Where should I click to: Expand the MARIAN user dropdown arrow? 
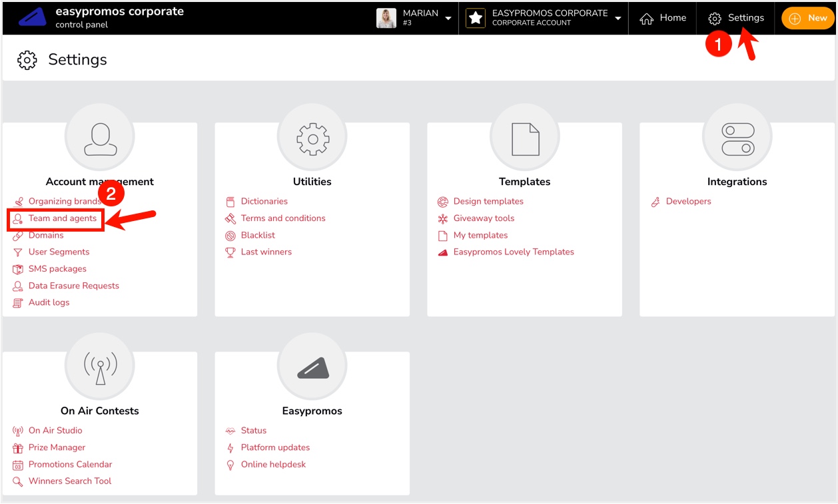tap(448, 19)
